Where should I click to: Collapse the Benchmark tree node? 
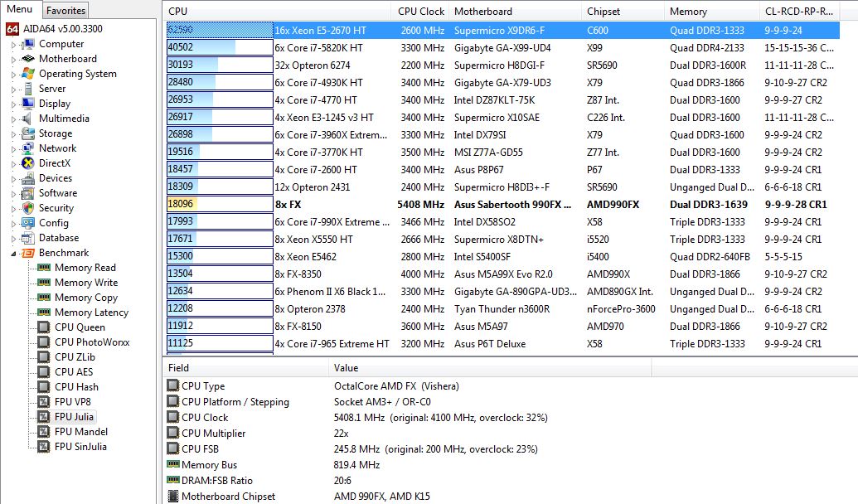[x=14, y=254]
